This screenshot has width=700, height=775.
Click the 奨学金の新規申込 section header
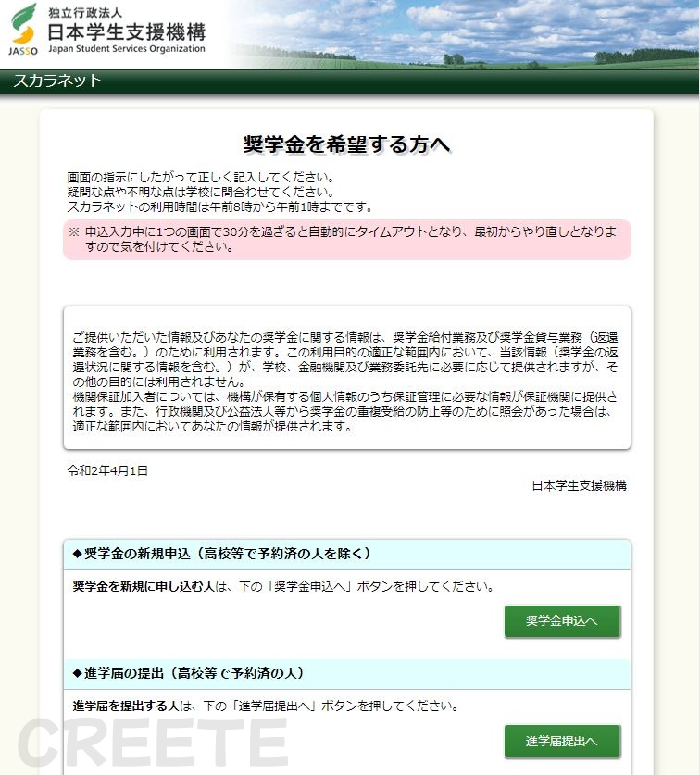347,554
